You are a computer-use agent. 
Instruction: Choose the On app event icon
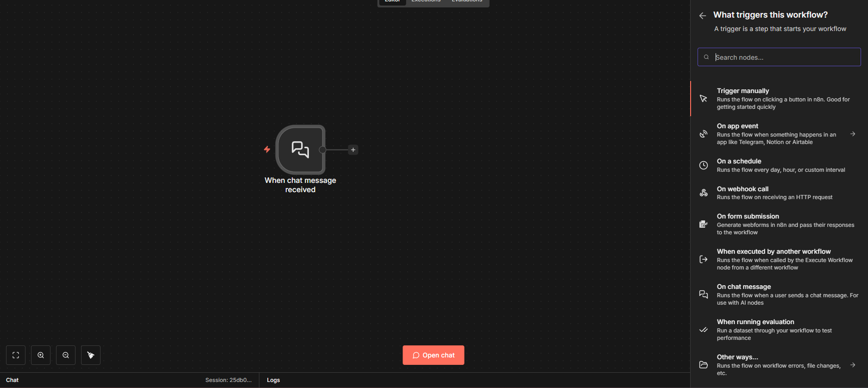point(704,134)
